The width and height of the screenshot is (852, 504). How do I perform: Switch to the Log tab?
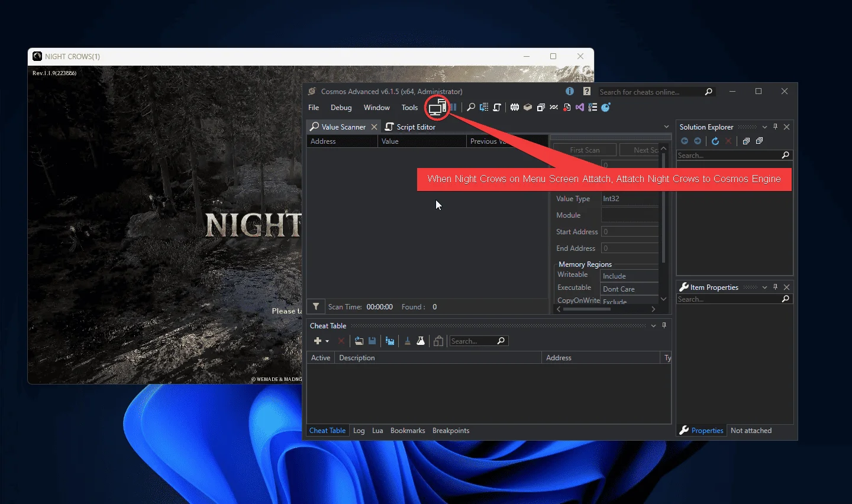(359, 431)
